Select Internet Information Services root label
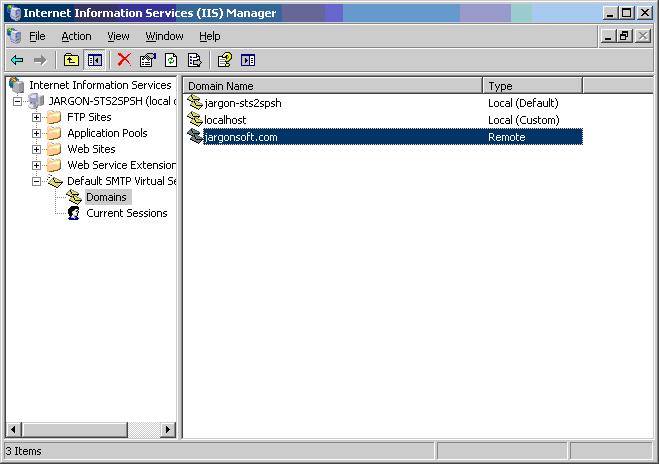The width and height of the screenshot is (659, 464). 100,85
